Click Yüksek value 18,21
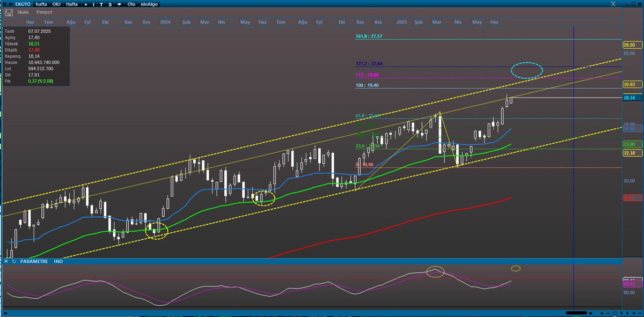Viewport: 644px width, 317px height. click(34, 44)
